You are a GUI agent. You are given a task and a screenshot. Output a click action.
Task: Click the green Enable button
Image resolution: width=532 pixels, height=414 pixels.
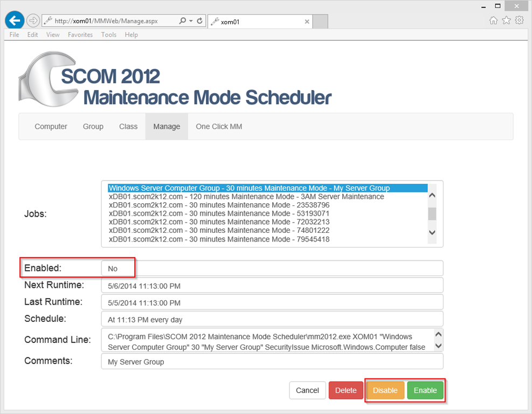click(425, 390)
